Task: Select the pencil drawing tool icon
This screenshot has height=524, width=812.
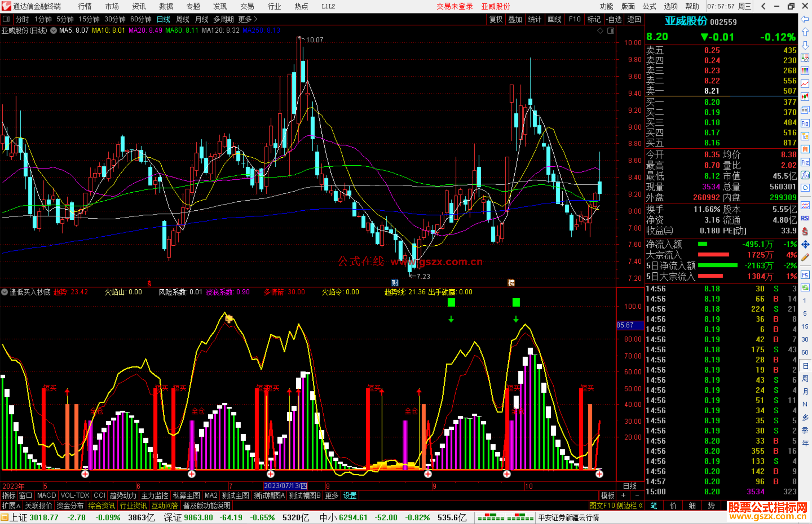Action: [805, 257]
